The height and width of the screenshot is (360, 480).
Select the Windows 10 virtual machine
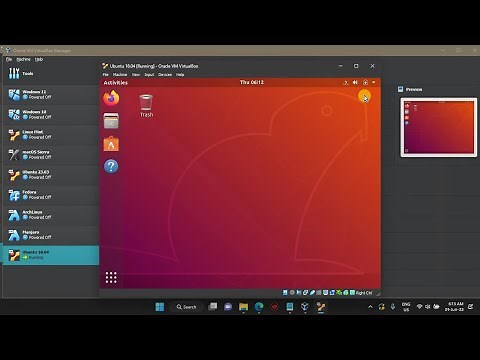pyautogui.click(x=51, y=115)
